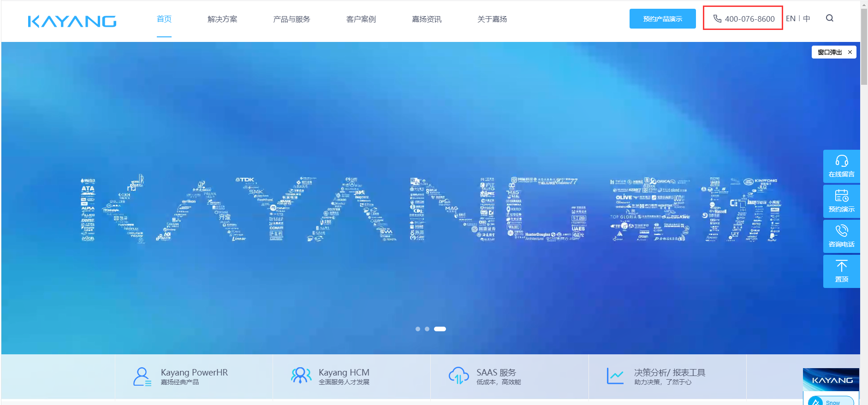Click the KAYANG logo-wall hero banner

point(431,198)
